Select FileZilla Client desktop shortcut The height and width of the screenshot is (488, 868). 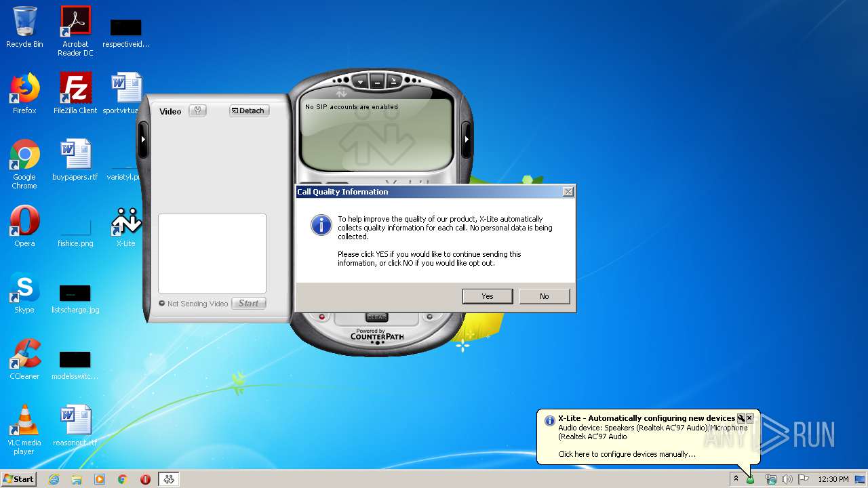click(x=75, y=94)
